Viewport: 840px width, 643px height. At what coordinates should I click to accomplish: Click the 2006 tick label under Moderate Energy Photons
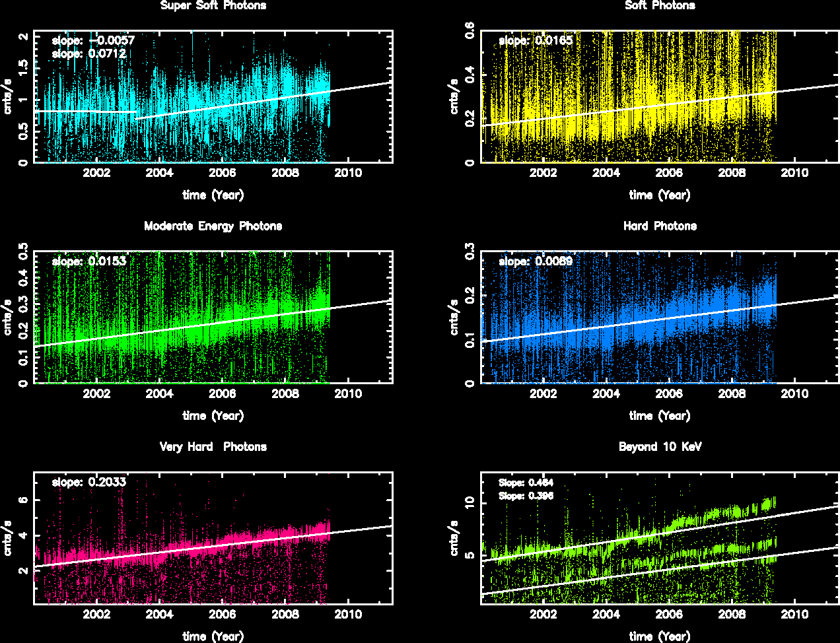(223, 394)
